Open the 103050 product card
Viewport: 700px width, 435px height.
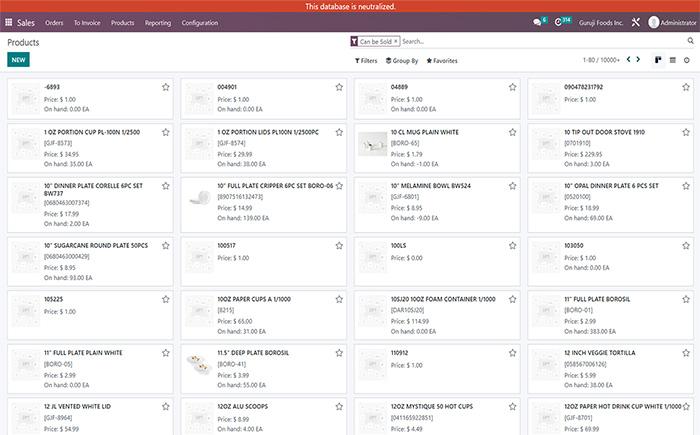[x=610, y=262]
